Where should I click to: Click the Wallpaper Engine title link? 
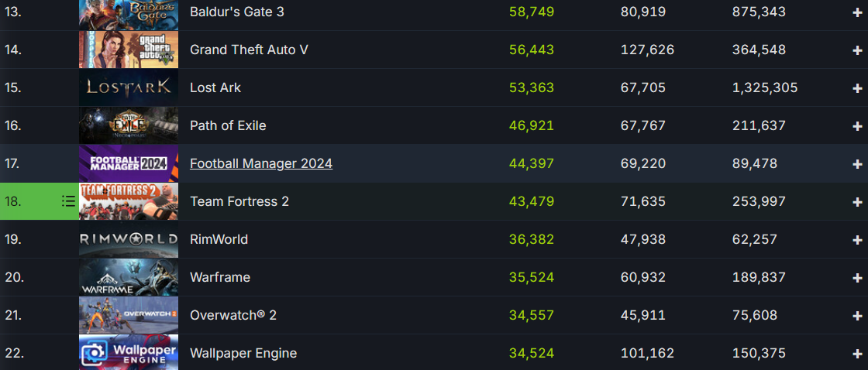243,353
